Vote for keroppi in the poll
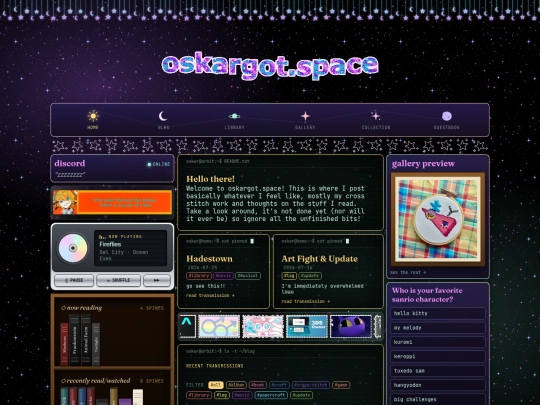The width and height of the screenshot is (540, 405). [438, 356]
